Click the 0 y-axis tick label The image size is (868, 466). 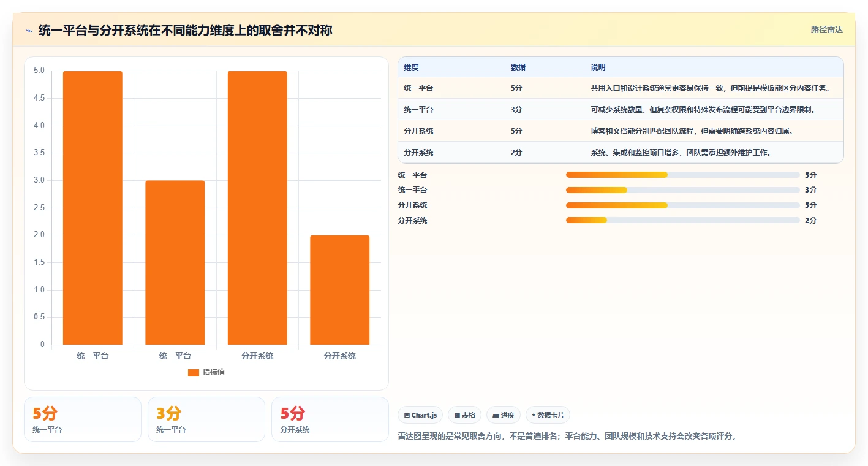43,345
